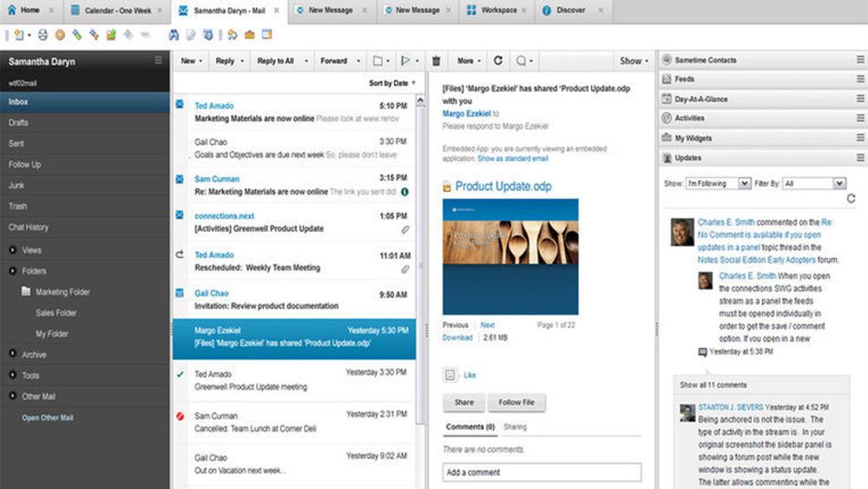Click Show all 11 comments

click(x=713, y=385)
